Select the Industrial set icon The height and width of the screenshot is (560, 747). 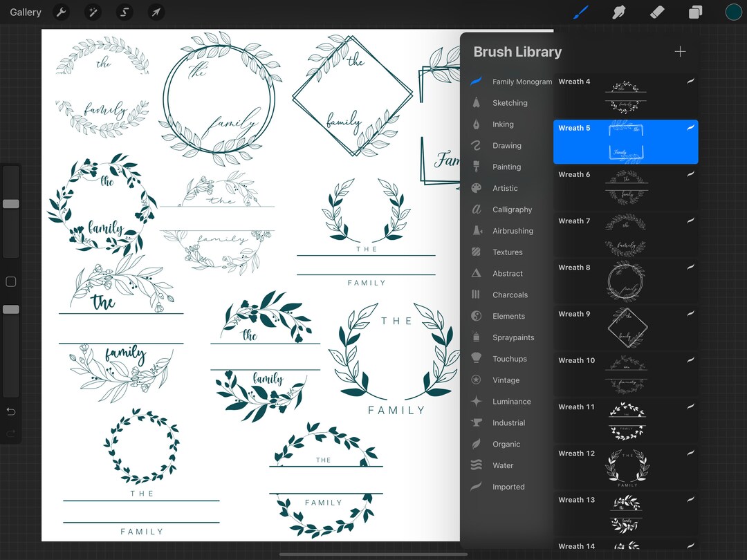476,422
